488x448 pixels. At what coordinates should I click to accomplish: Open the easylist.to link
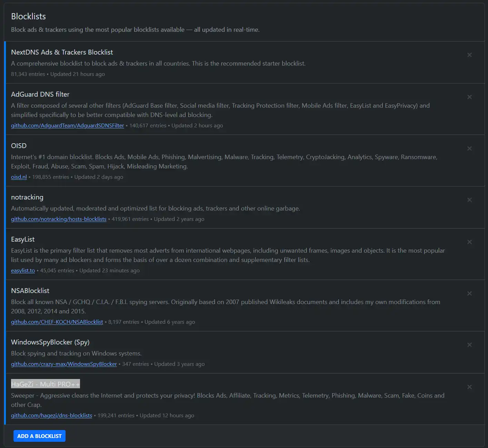23,271
